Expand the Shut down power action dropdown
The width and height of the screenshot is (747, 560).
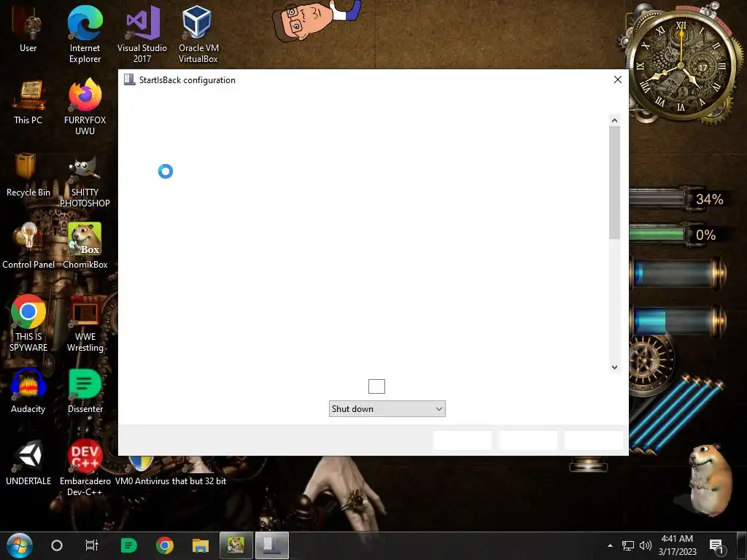[387, 408]
